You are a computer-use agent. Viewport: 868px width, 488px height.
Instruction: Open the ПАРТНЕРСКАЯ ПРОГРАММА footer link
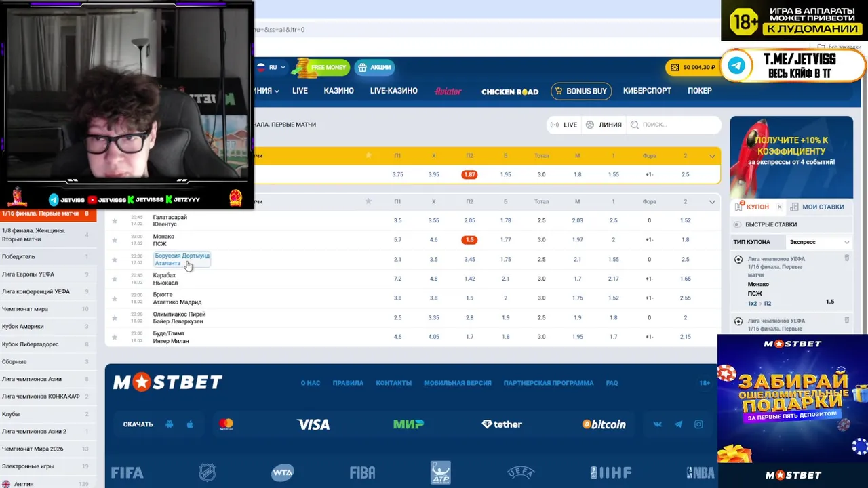tap(548, 383)
